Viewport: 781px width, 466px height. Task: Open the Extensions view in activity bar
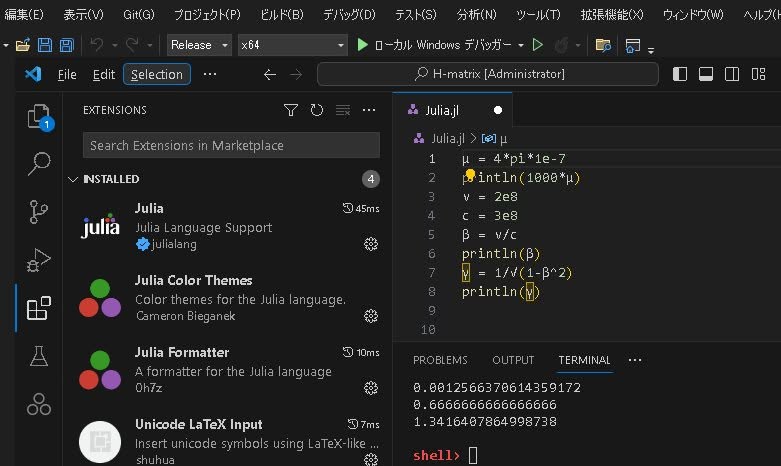point(39,308)
